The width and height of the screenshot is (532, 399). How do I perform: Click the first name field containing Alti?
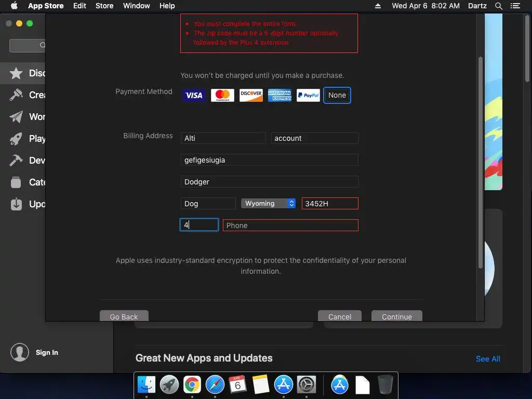click(223, 138)
